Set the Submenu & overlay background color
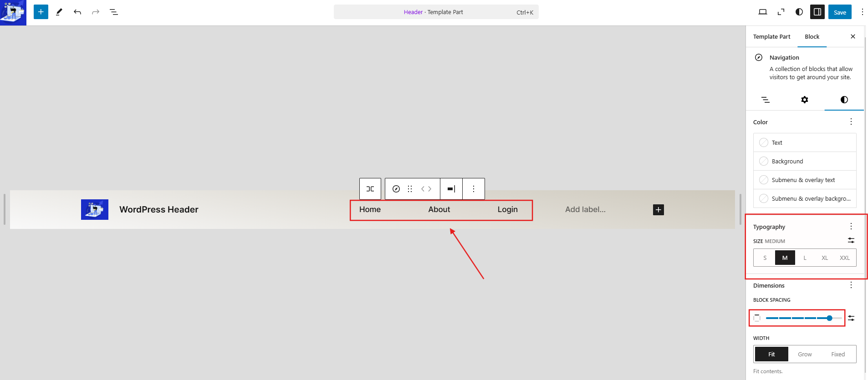The height and width of the screenshot is (380, 868). (805, 199)
